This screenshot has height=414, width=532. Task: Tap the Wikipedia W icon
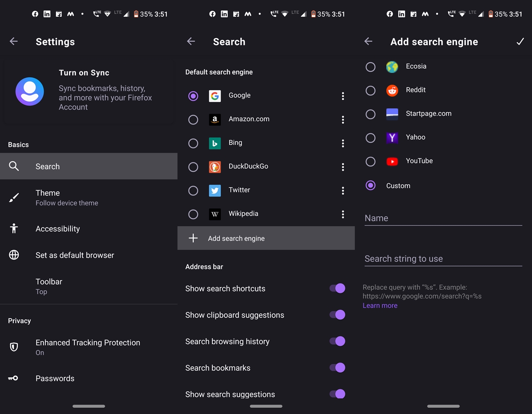pyautogui.click(x=215, y=214)
